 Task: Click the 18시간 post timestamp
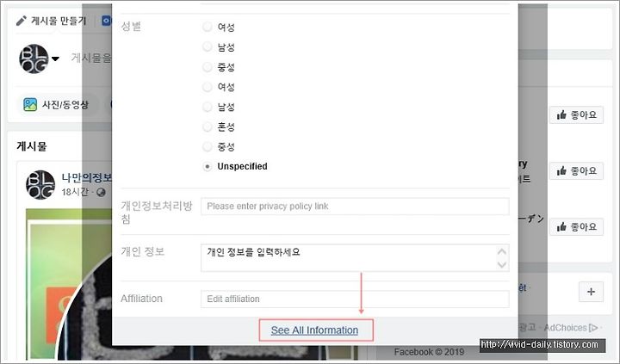point(75,192)
